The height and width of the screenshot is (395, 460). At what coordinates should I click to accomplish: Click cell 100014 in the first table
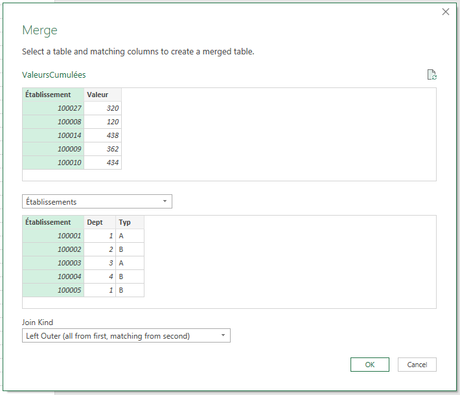click(x=53, y=136)
